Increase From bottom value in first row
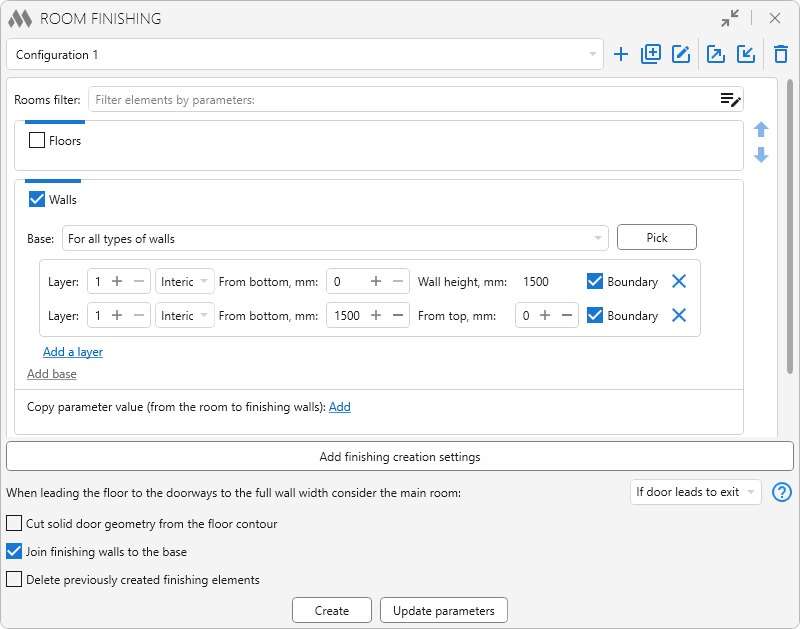 (376, 281)
